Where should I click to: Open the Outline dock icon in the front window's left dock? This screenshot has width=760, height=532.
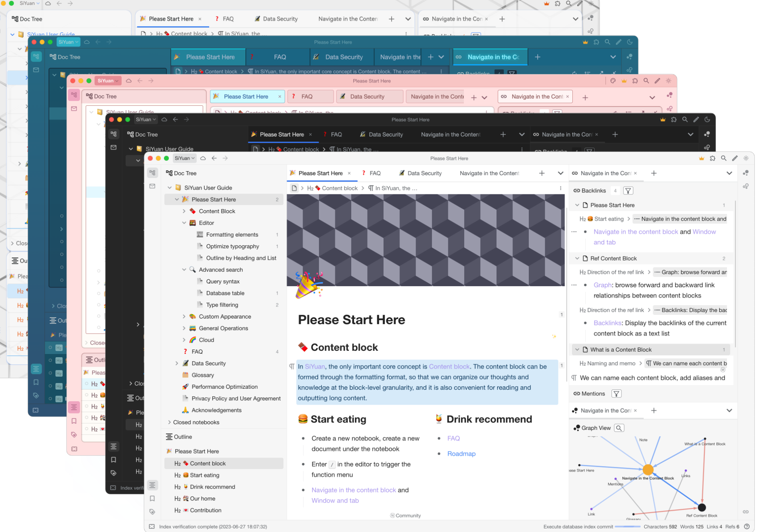pos(152,485)
